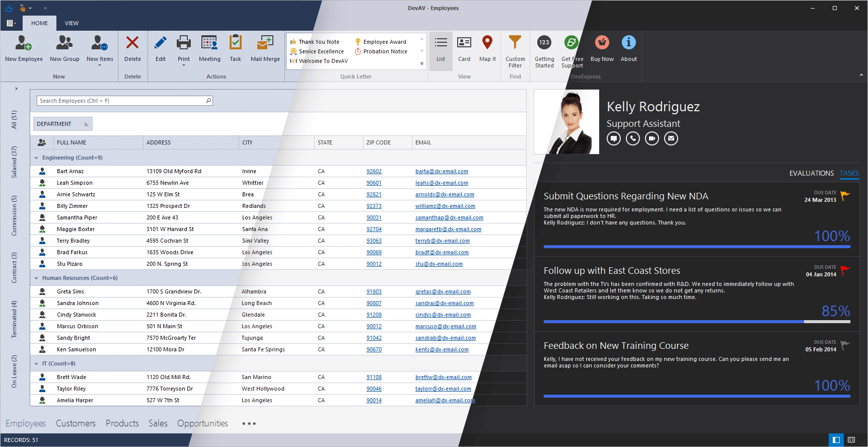Image resolution: width=868 pixels, height=447 pixels.
Task: Expand the left navigation pane
Action: pos(16,89)
